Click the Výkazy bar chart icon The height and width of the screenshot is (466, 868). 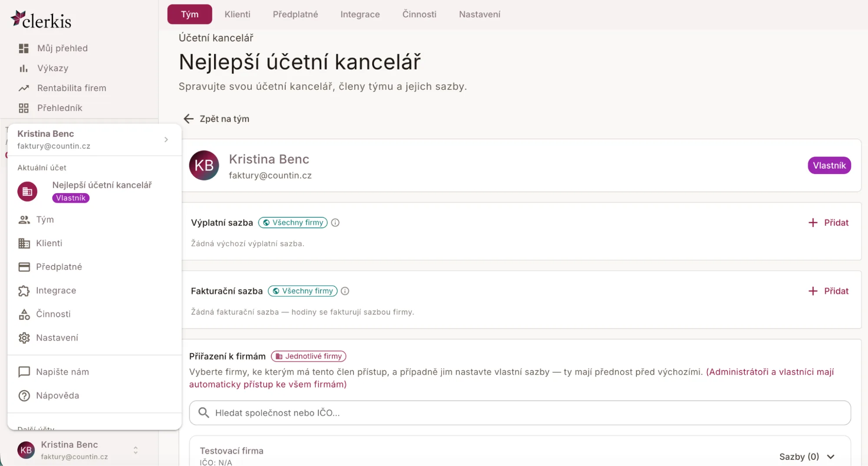tap(23, 68)
